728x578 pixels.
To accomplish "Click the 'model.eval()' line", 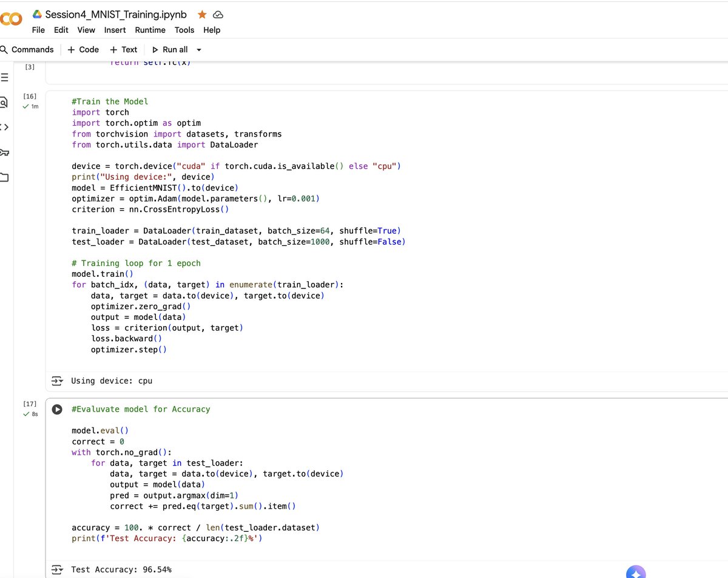I will (x=100, y=430).
